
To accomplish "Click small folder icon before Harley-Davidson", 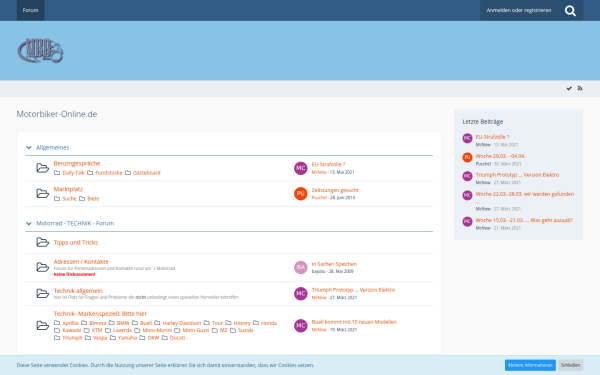I will coord(157,323).
